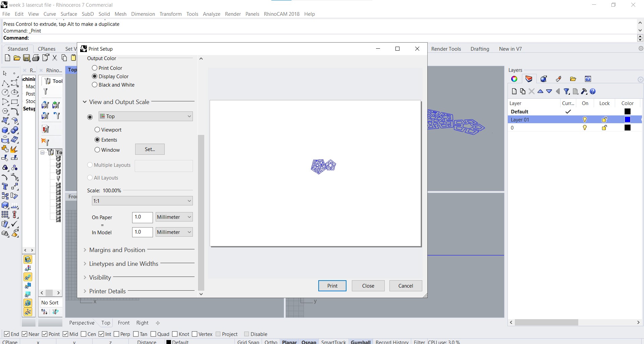Select the Display Color radio button

click(x=95, y=76)
